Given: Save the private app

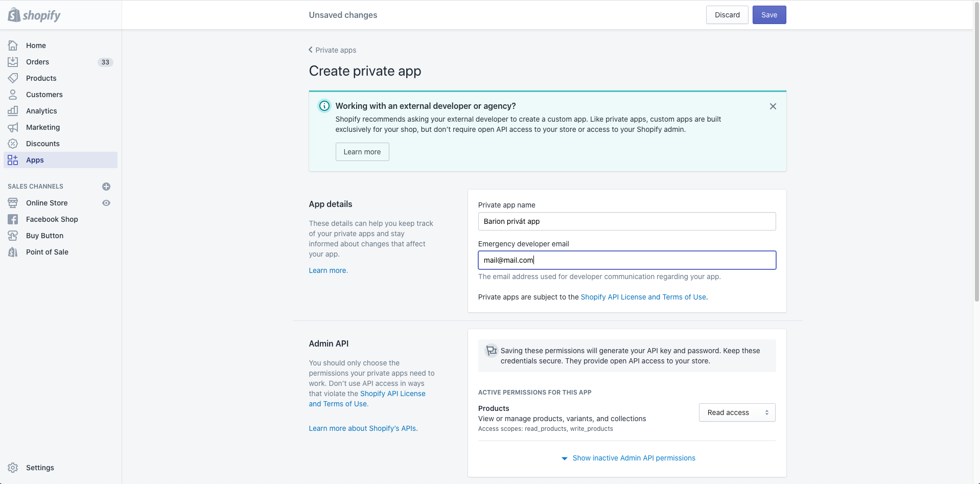Looking at the screenshot, I should pyautogui.click(x=769, y=15).
